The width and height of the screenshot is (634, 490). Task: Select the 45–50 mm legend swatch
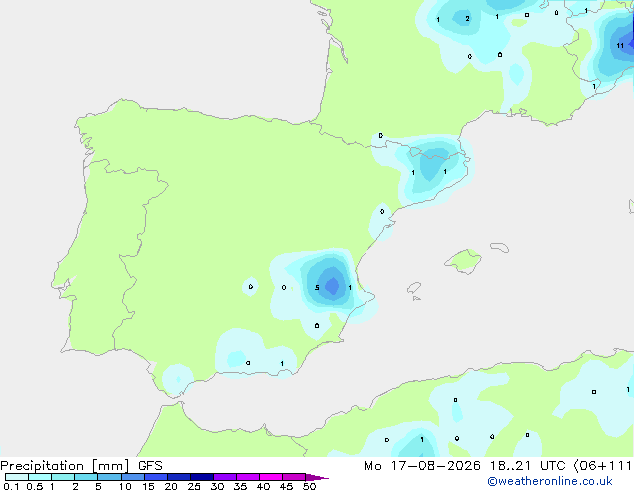[294, 477]
